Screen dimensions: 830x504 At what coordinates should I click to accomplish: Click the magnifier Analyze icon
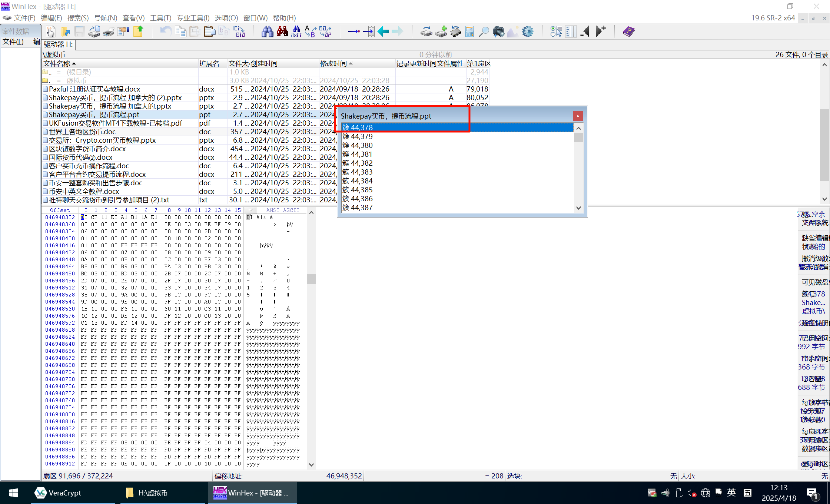(484, 32)
